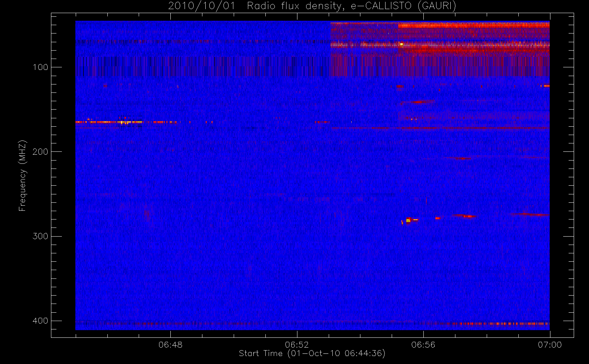This screenshot has width=589, height=364.
Task: Click the 'Start Time (01-Oct-10 06:44:36)' label
Action: click(312, 353)
